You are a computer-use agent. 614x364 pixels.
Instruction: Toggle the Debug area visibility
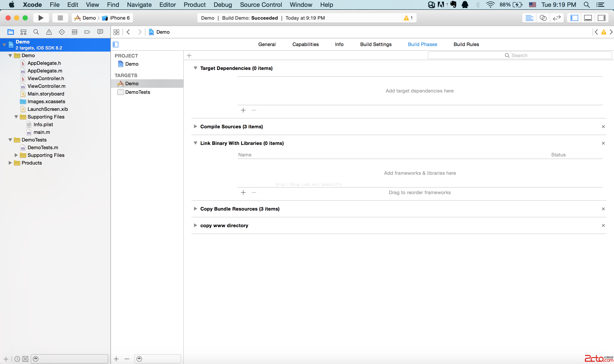pos(588,18)
